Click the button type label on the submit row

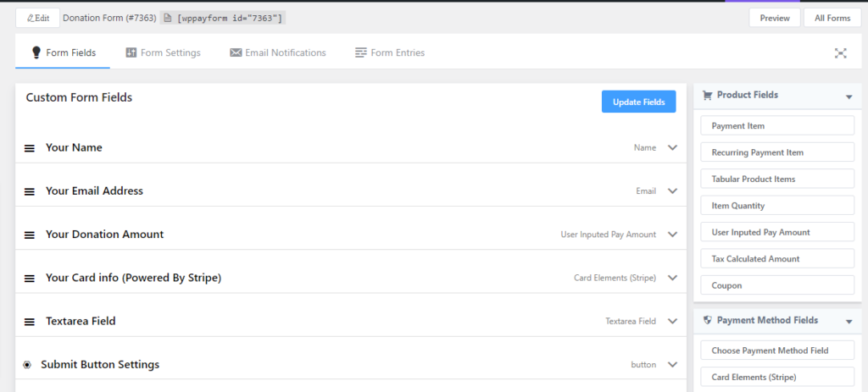click(643, 364)
